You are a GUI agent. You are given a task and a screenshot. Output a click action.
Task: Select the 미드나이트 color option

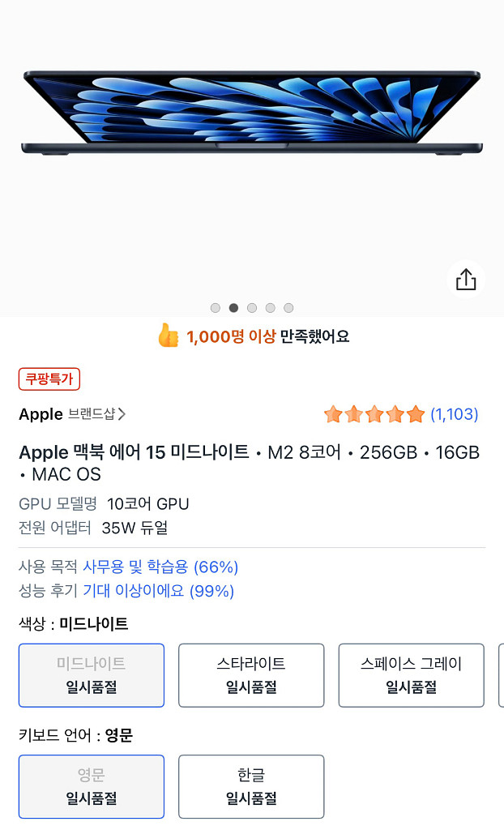coord(92,675)
